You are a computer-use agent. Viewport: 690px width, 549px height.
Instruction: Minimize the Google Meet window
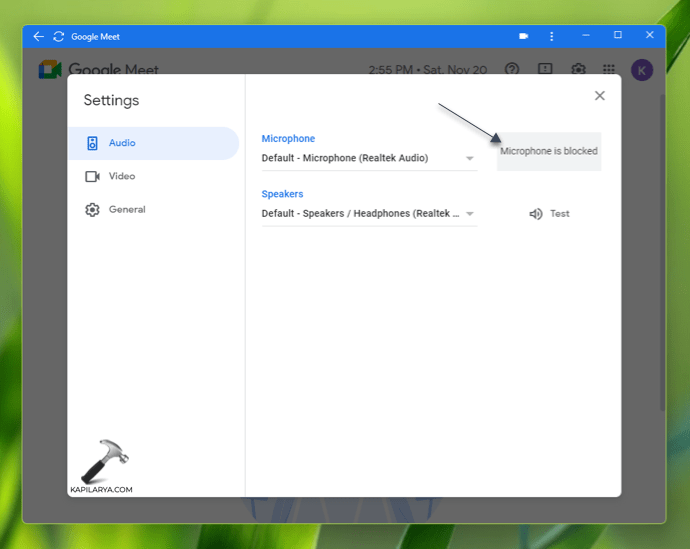[x=586, y=35]
